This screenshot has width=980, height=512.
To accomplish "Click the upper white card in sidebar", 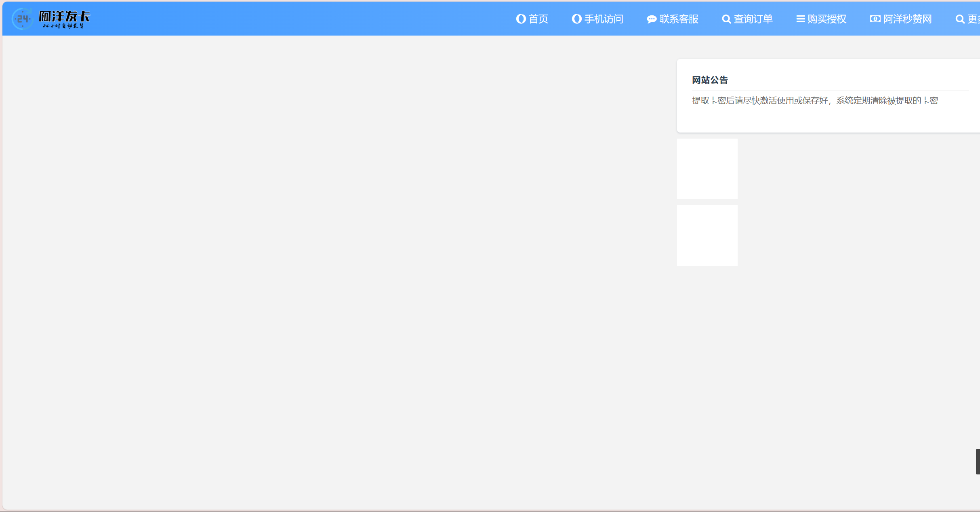I will coord(707,169).
